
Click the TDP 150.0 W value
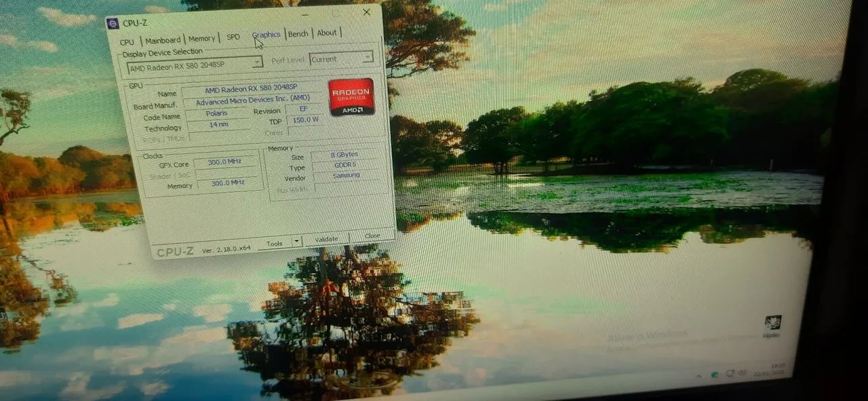pyautogui.click(x=304, y=120)
